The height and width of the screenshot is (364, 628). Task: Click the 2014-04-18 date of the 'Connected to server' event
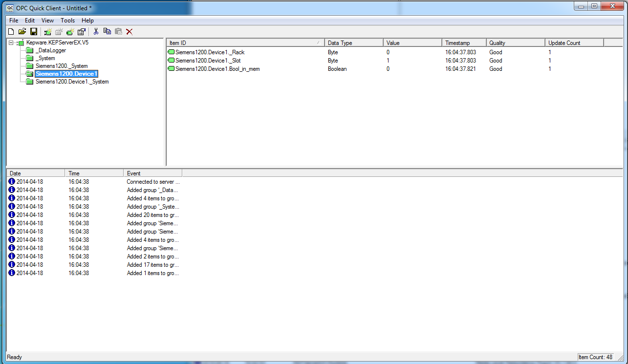[x=30, y=182]
